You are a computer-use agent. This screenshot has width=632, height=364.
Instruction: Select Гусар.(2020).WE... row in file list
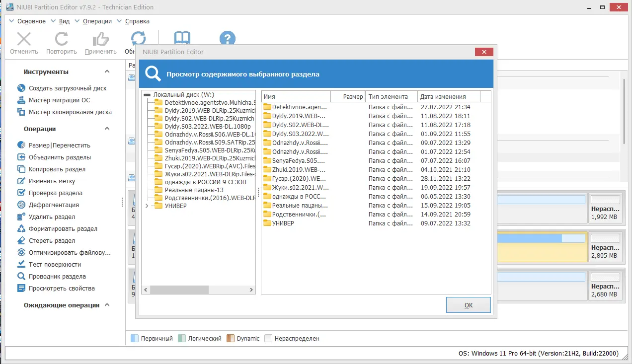click(x=376, y=179)
